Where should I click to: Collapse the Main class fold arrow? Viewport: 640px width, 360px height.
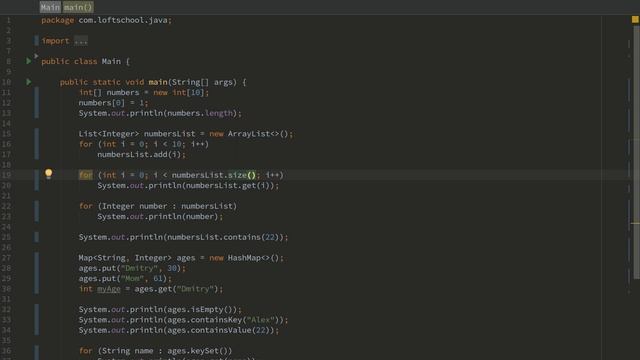36,56
